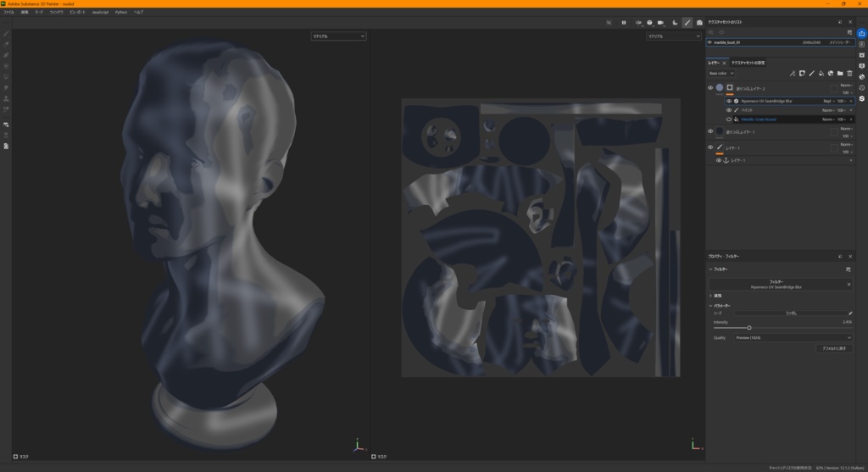Hide the marble_bust_01 texture set

pos(709,42)
